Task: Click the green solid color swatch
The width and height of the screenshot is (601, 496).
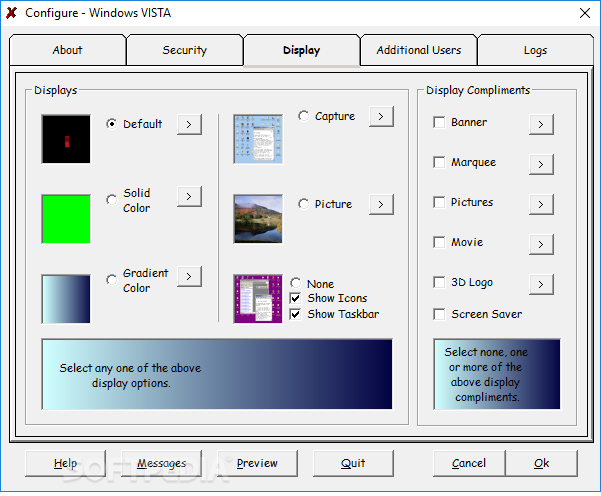Action: pos(66,219)
